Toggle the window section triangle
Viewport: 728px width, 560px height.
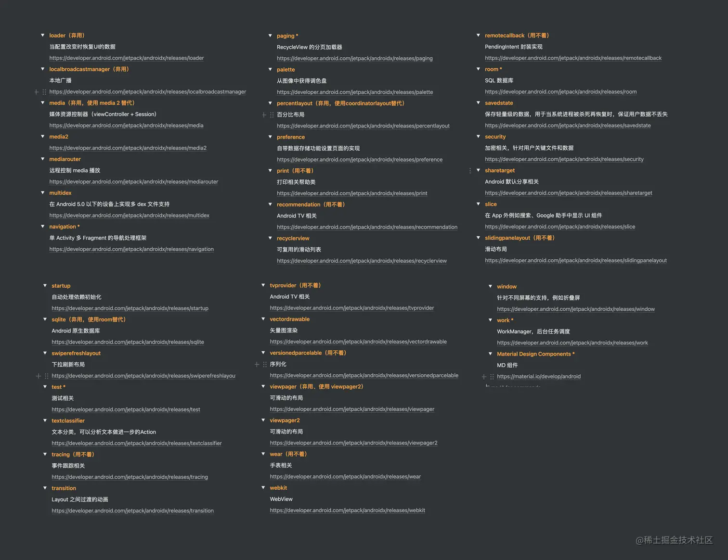click(490, 286)
